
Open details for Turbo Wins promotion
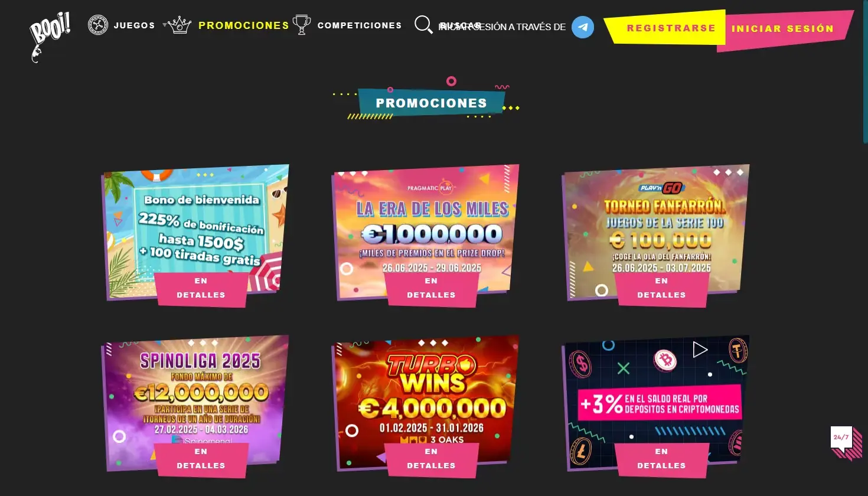pos(431,459)
